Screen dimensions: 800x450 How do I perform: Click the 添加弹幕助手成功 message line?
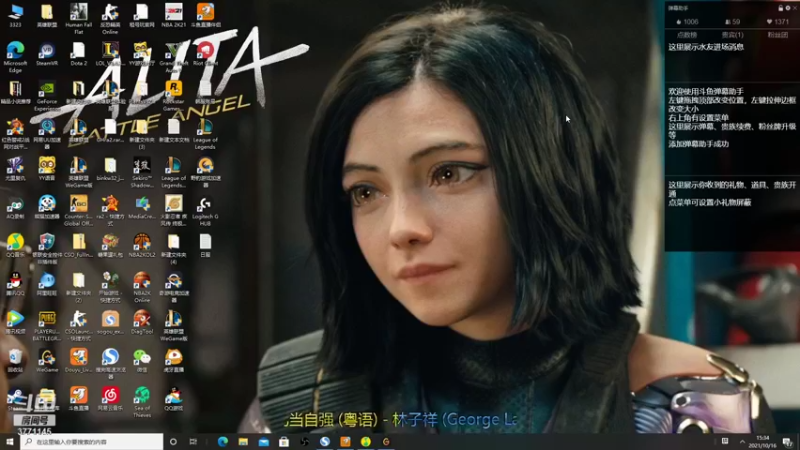click(x=698, y=144)
